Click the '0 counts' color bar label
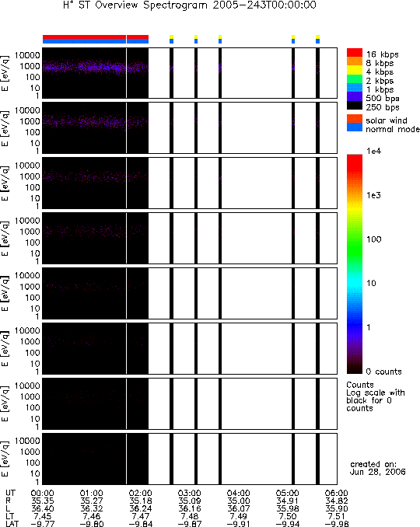The height and width of the screenshot is (527, 420). (x=383, y=372)
